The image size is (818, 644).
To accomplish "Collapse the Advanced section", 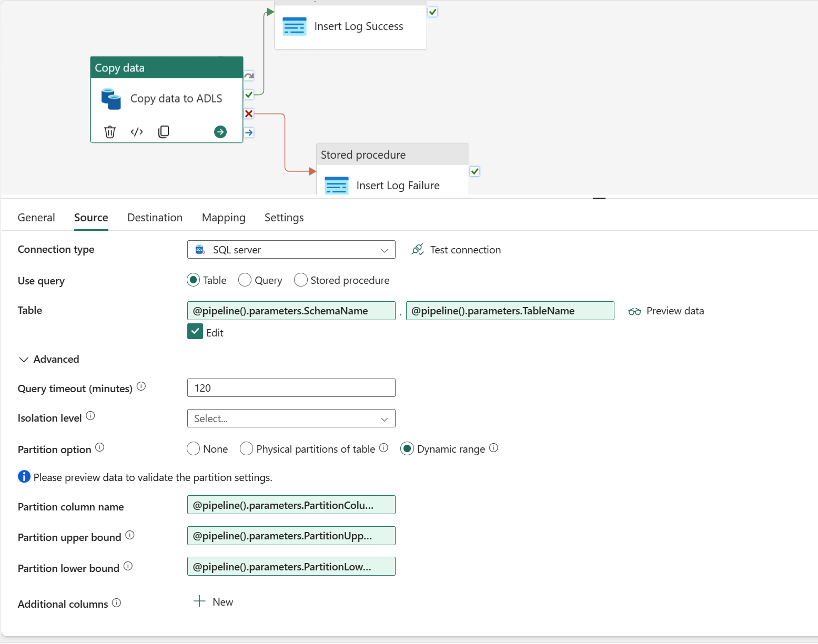I will [x=24, y=359].
